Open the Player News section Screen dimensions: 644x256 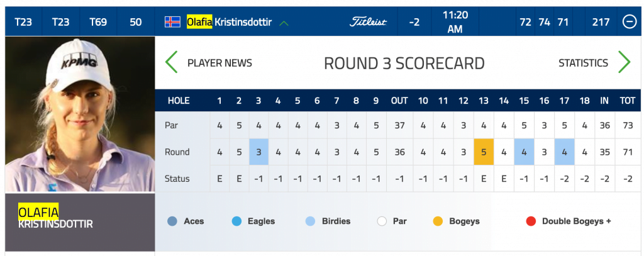pyautogui.click(x=219, y=63)
